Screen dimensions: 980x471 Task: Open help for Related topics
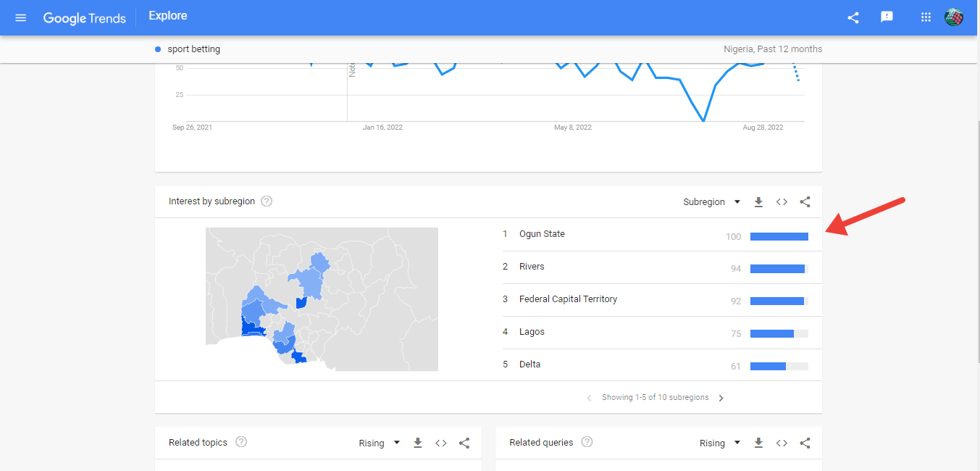tap(241, 442)
